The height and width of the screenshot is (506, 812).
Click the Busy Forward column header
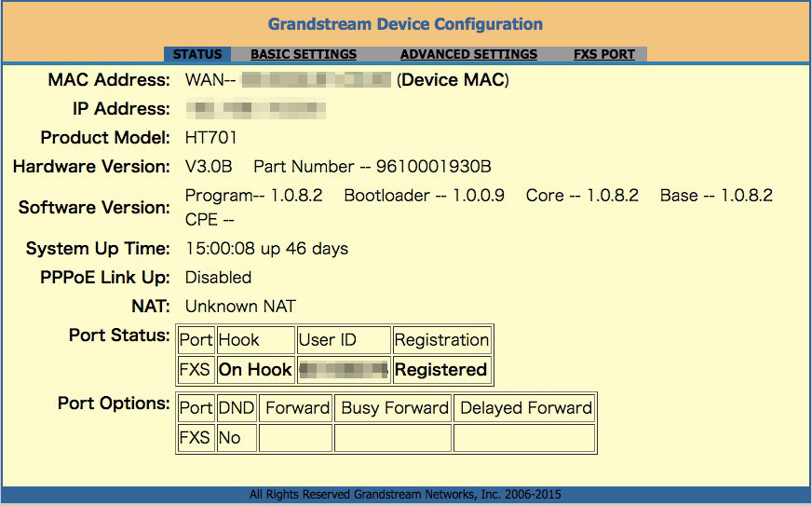(393, 408)
